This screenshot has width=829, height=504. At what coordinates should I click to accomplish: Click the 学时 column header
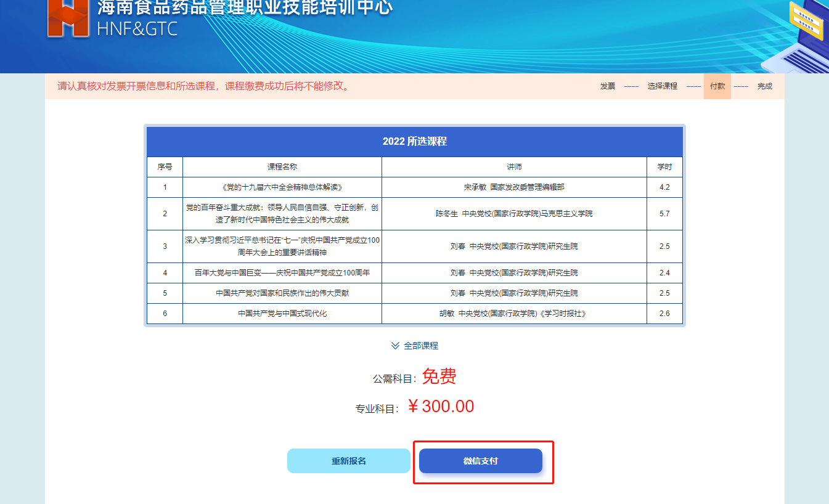coord(664,167)
